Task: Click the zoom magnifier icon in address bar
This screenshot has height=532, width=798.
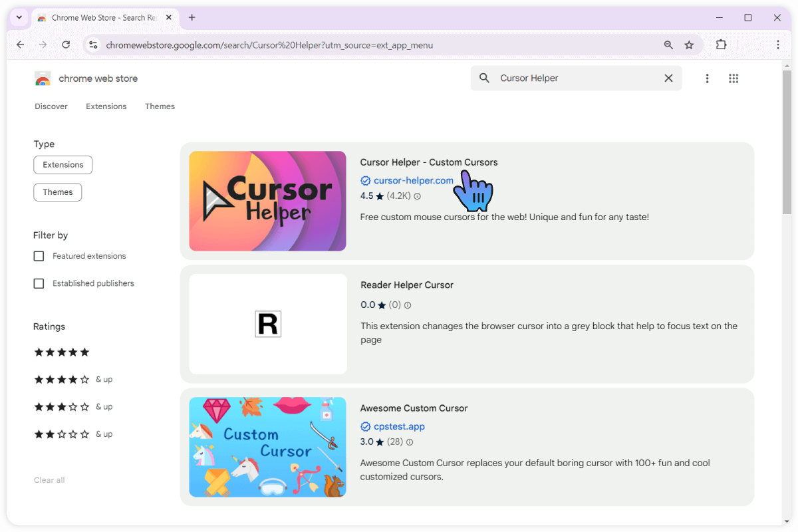Action: [668, 45]
